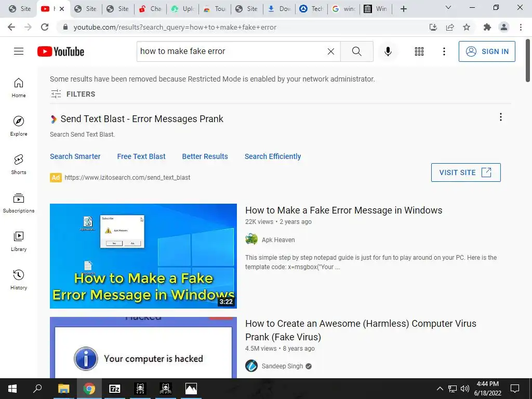This screenshot has width=532, height=399.
Task: Switch to the Tech tab
Action: [x=312, y=9]
